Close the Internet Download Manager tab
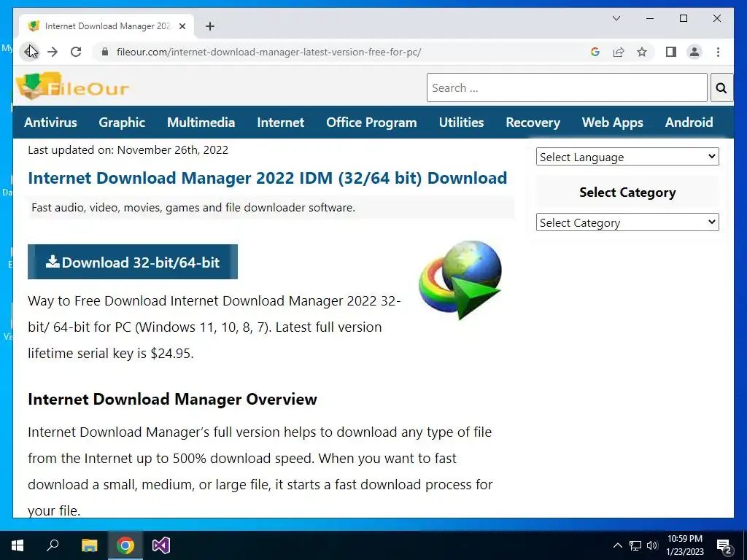The width and height of the screenshot is (747, 560). coord(182,26)
